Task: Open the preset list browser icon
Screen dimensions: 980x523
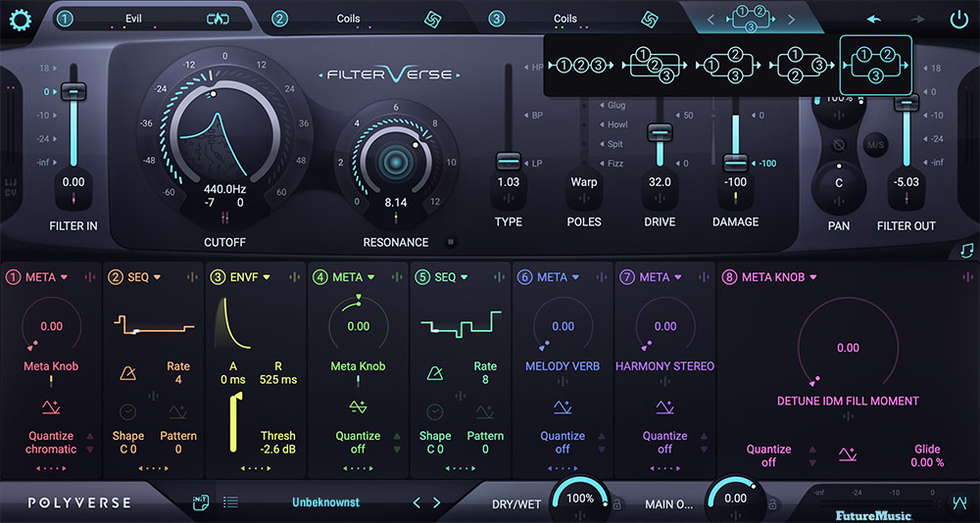Action: [230, 502]
